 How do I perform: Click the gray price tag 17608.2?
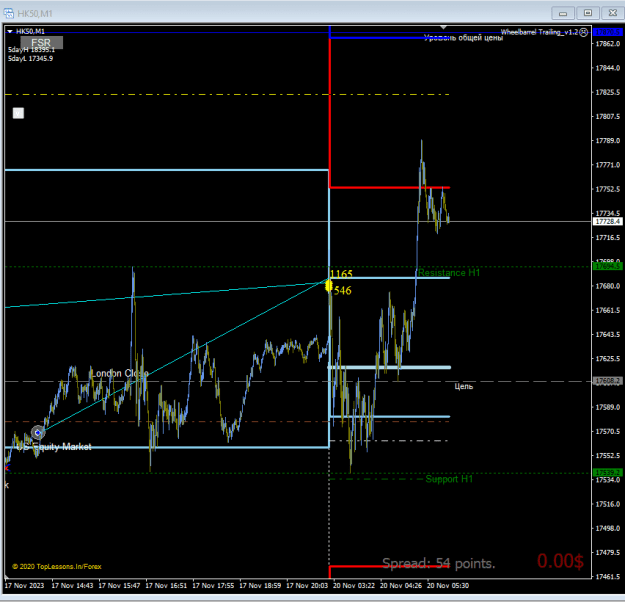pyautogui.click(x=607, y=381)
